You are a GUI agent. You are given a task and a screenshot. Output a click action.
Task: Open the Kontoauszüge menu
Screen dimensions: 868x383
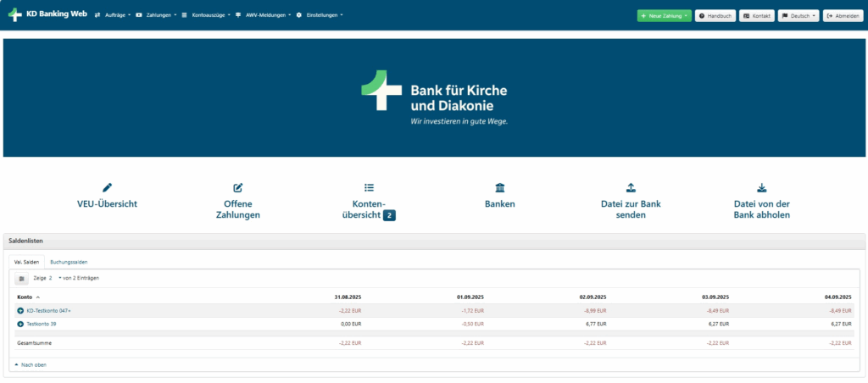[206, 15]
